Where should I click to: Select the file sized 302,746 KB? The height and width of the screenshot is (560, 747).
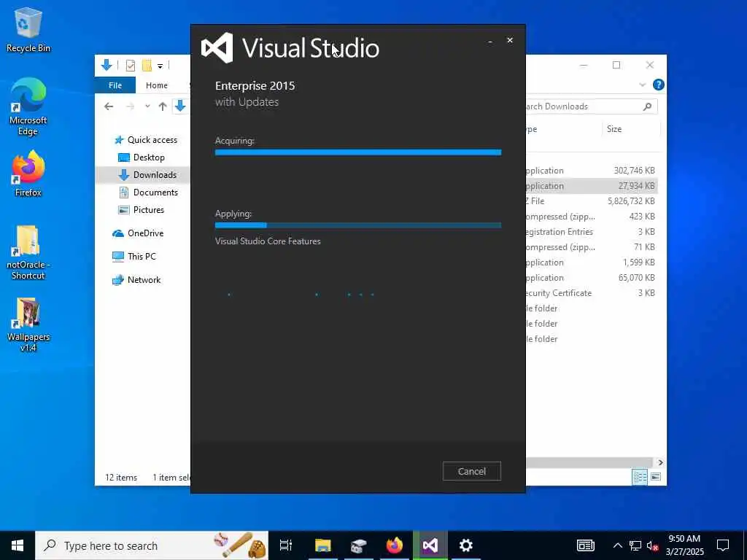tap(593, 171)
